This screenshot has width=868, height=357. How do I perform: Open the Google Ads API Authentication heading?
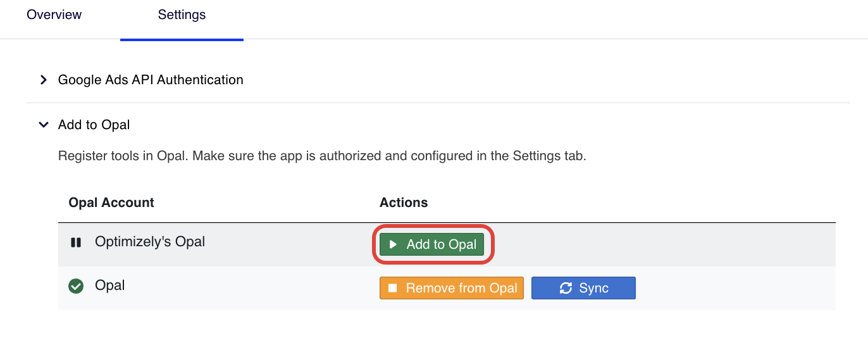pos(151,80)
